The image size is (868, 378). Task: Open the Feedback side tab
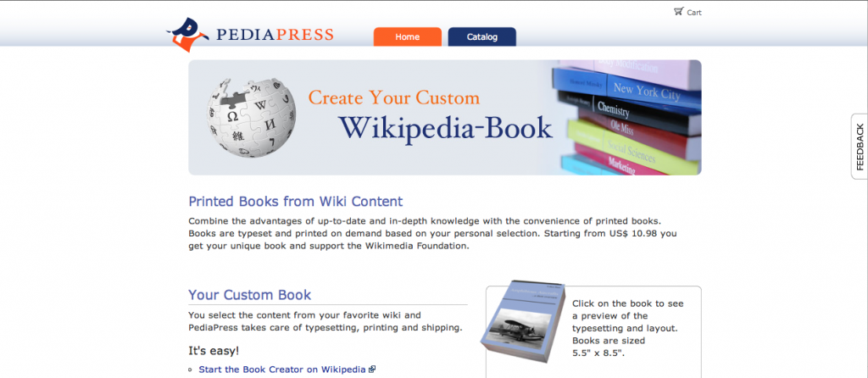coord(860,146)
